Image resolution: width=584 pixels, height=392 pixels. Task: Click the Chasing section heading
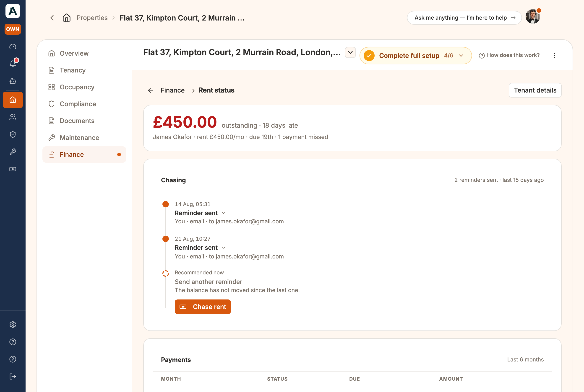pyautogui.click(x=173, y=180)
